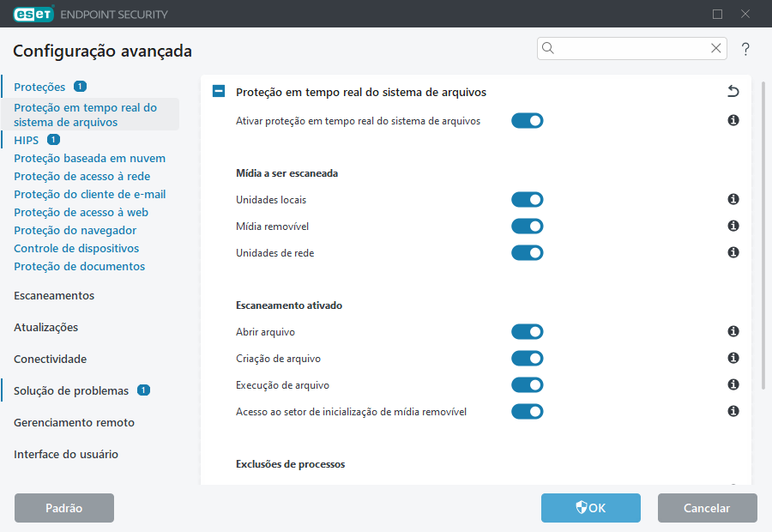Click the ESET logo in the title bar
The width and height of the screenshot is (772, 532).
(x=33, y=14)
